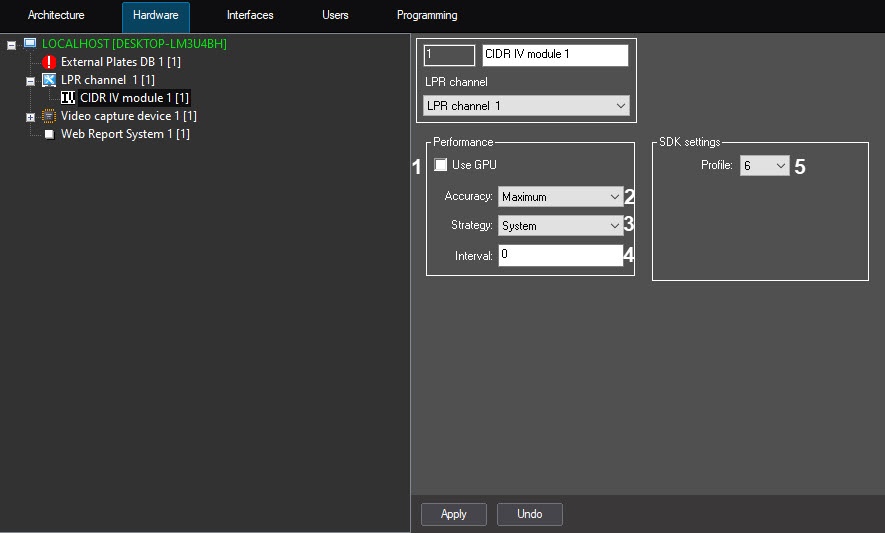Click the LPR channel 1 icon
Image resolution: width=885 pixels, height=533 pixels.
(x=49, y=80)
